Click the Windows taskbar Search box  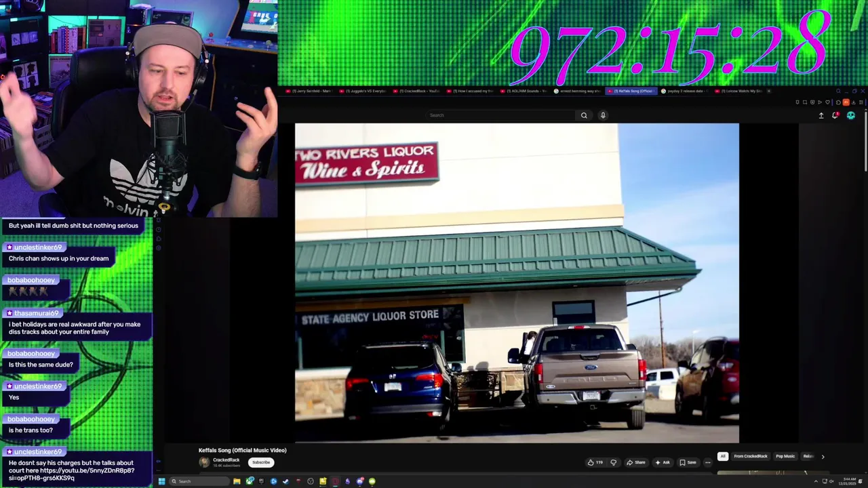coord(199,481)
